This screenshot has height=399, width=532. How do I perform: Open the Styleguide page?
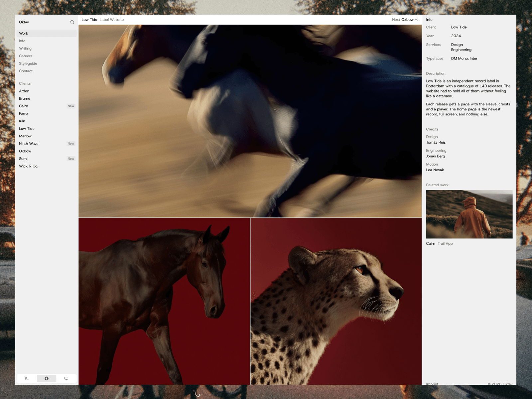(x=47, y=64)
